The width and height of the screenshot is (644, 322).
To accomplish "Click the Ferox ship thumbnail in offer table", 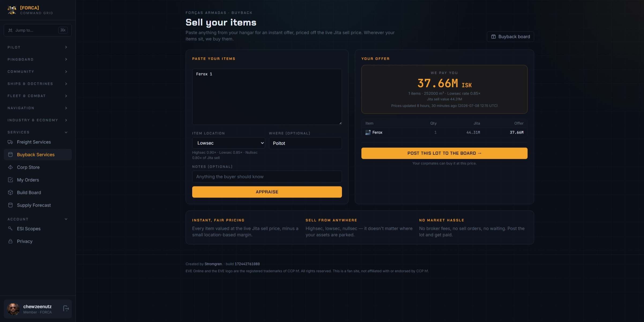I will (x=368, y=132).
